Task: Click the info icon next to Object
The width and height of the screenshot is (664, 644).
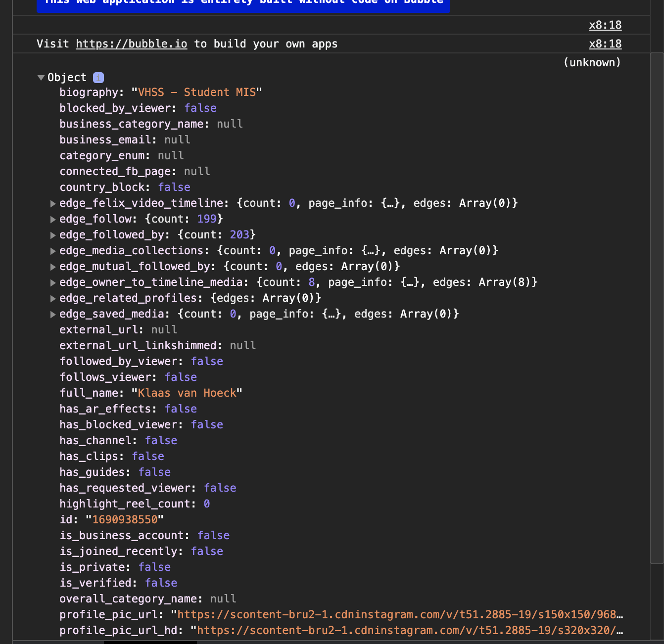Action: click(98, 78)
